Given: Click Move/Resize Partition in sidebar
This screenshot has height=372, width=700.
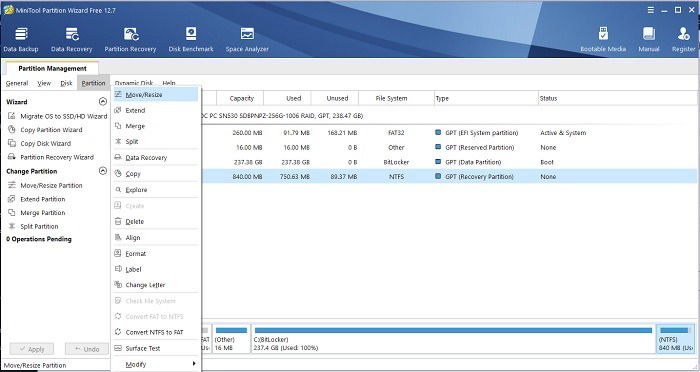Looking at the screenshot, I should pyautogui.click(x=45, y=185).
